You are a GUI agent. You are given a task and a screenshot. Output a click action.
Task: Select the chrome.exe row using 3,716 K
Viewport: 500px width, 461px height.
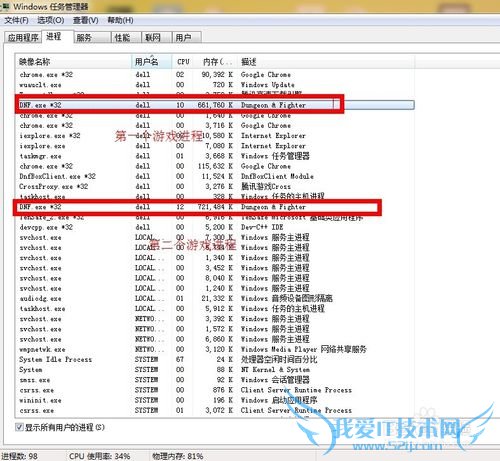point(215,126)
